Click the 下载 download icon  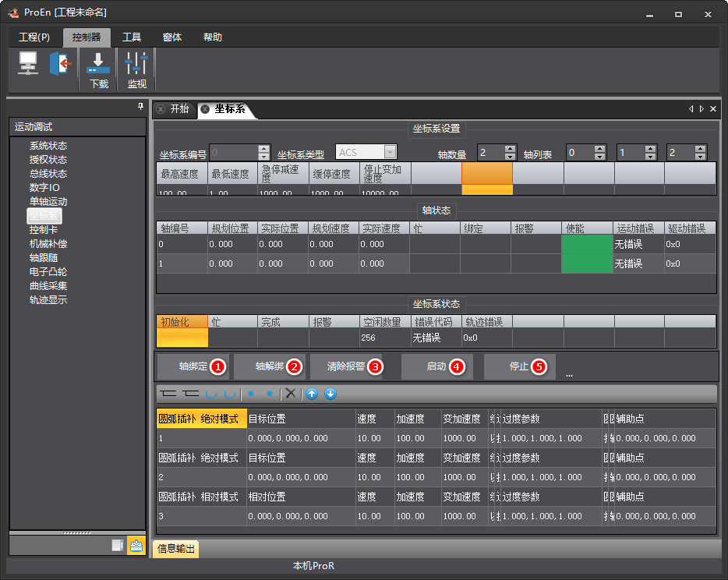(x=98, y=64)
